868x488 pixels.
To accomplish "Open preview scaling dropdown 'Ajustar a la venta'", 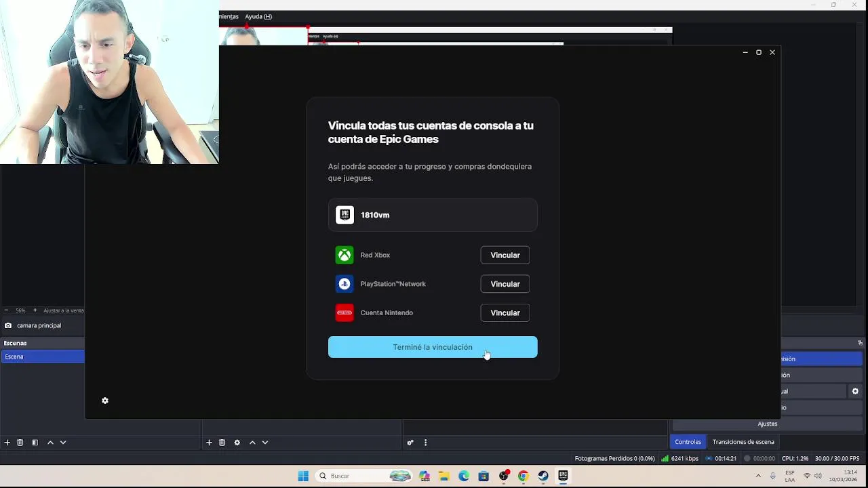I will click(x=64, y=310).
